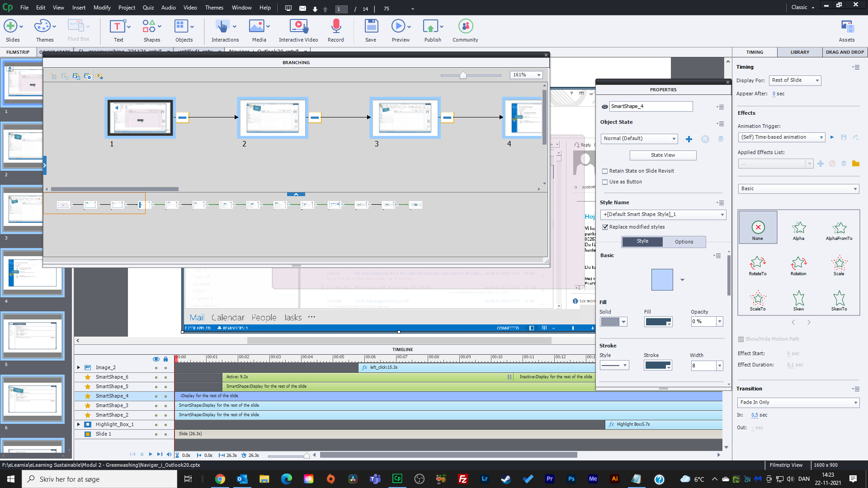Select the Style tab button
The width and height of the screenshot is (868, 488).
[642, 242]
